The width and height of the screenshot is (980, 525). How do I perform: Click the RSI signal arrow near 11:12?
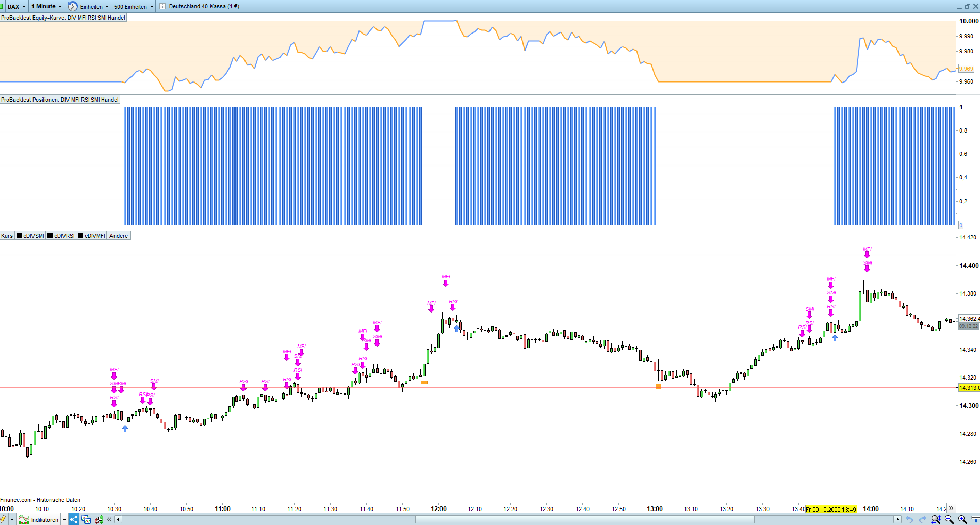(265, 387)
